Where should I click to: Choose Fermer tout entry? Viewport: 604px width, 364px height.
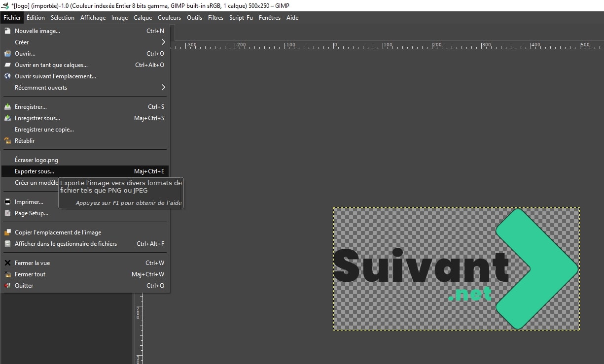point(85,274)
